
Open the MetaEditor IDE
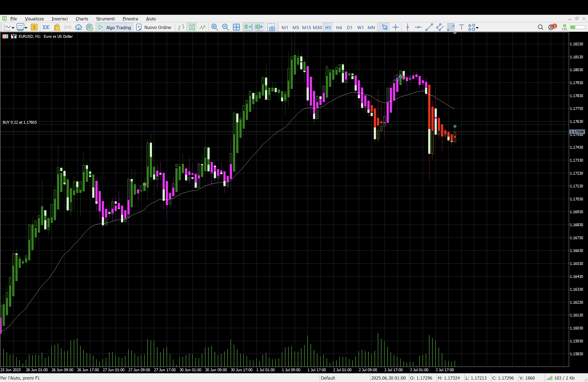tap(46, 27)
